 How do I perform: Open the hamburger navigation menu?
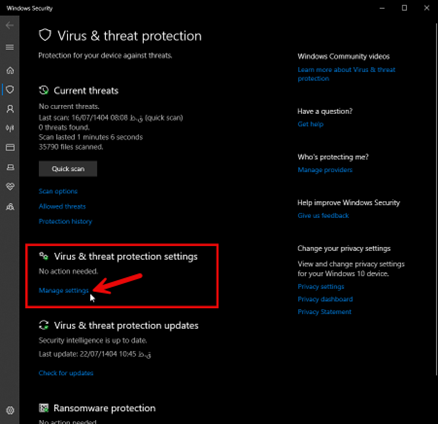point(10,47)
